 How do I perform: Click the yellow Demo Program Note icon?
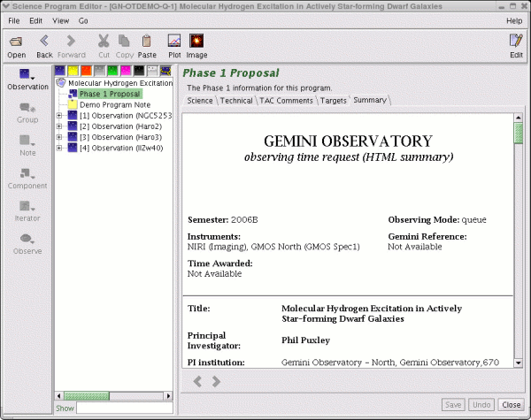[73, 104]
